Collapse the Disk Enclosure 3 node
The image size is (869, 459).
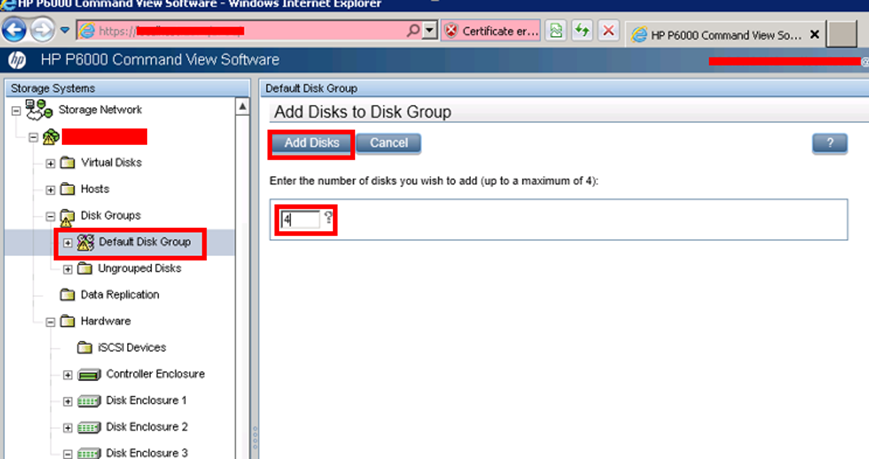point(68,454)
